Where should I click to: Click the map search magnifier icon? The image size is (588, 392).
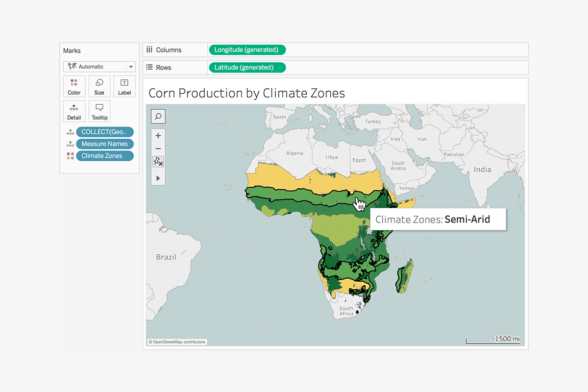coord(158,117)
